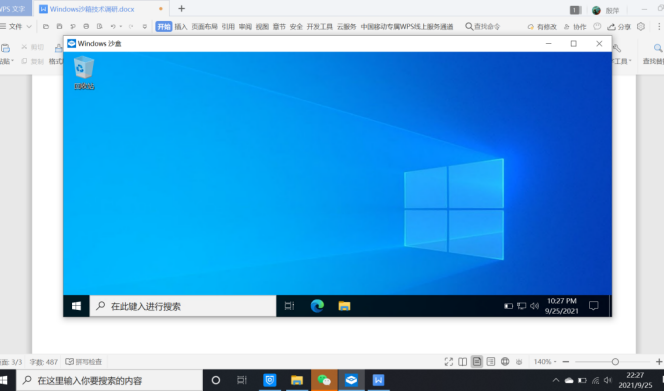Switch to the 插入 ribbon tab

(x=181, y=26)
